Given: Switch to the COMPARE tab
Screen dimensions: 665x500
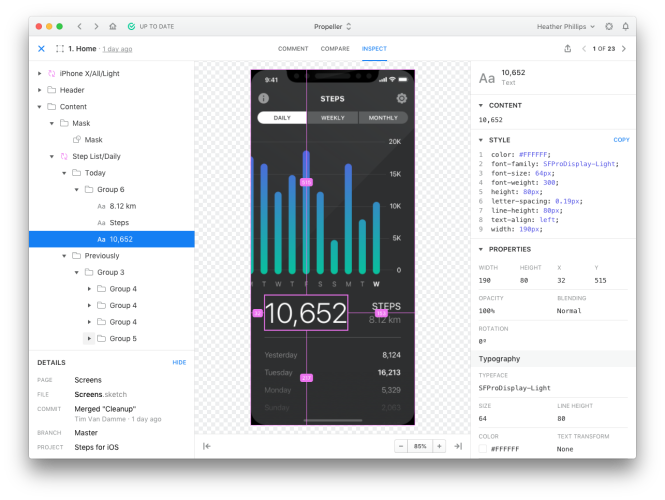Looking at the screenshot, I should click(335, 49).
